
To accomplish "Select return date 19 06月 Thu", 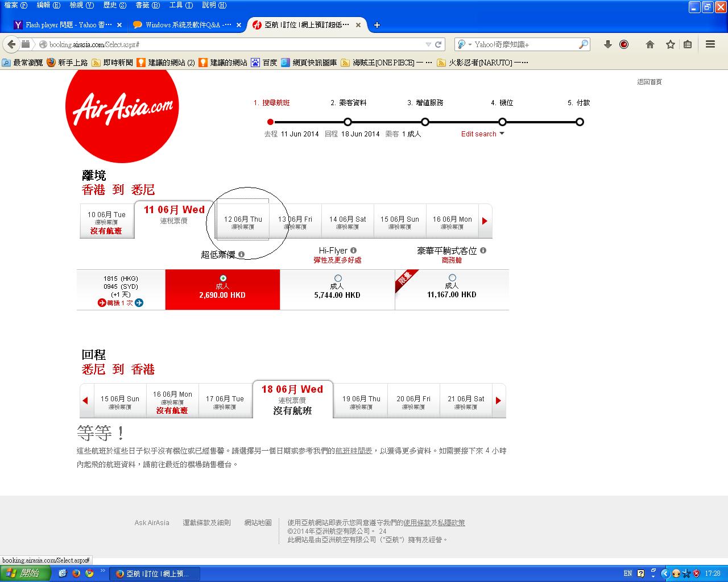I will (361, 402).
